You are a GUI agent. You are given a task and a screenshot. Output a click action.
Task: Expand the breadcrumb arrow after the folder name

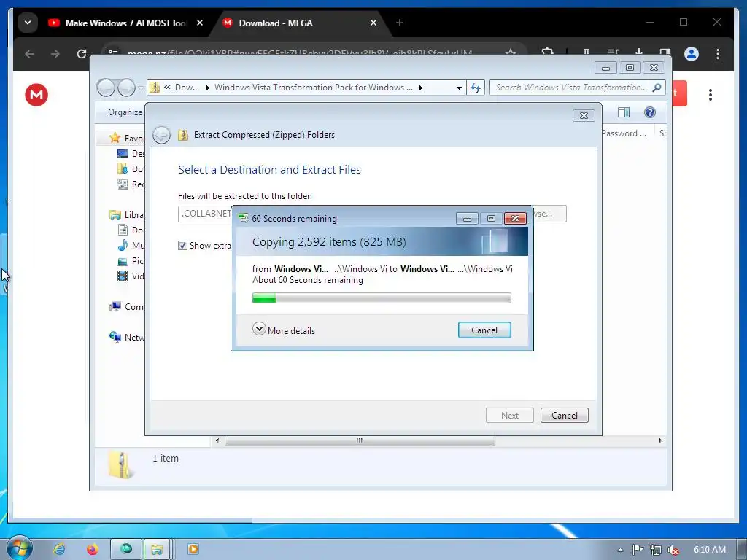point(421,87)
